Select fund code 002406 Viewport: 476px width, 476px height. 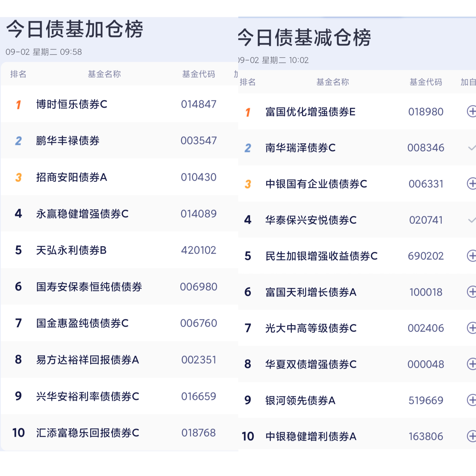426,328
